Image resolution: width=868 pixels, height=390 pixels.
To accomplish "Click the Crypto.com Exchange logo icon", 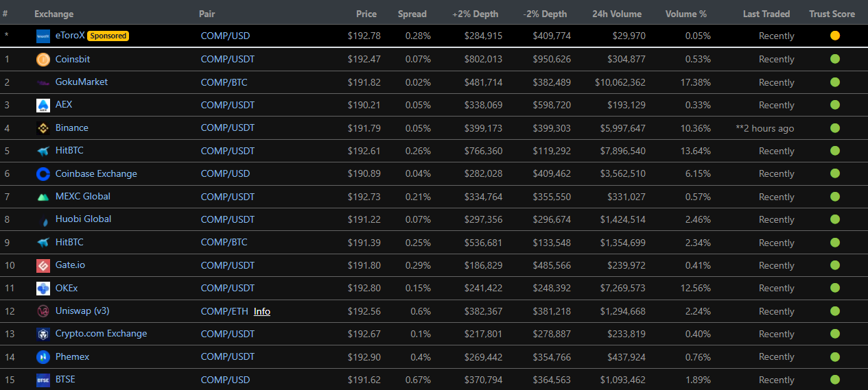I will 43,334.
